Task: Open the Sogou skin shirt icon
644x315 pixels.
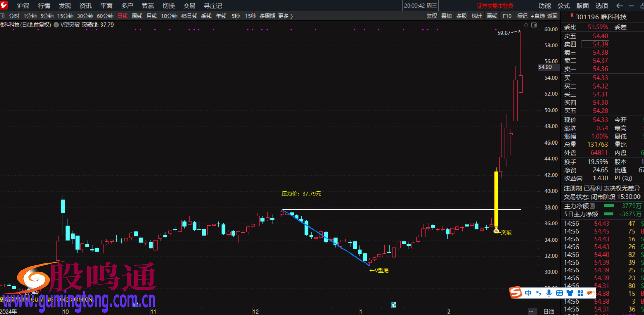Action: [570, 293]
